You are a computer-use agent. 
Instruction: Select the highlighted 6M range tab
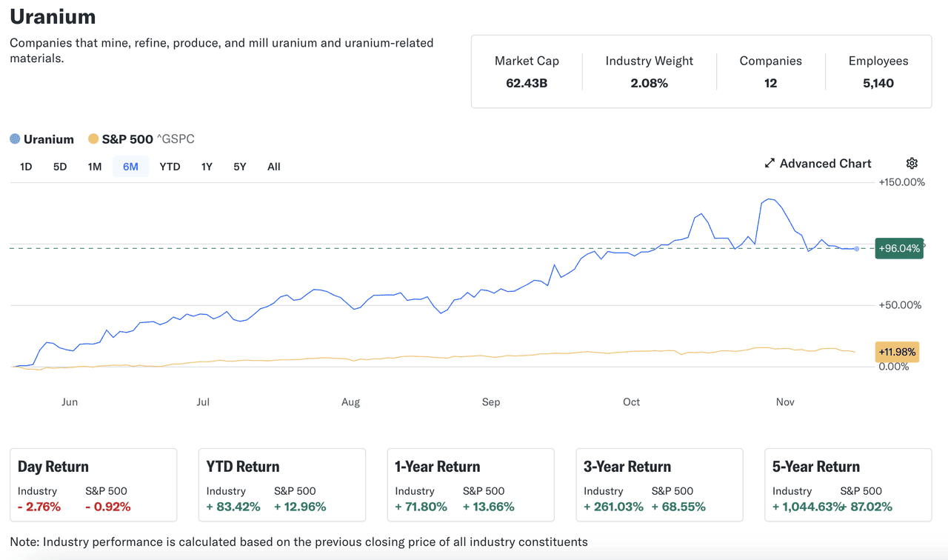tap(130, 167)
